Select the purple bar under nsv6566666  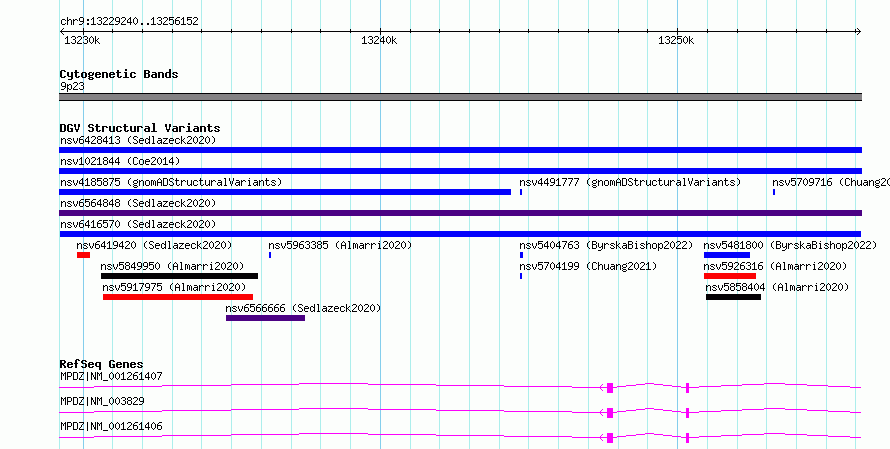coord(266,318)
